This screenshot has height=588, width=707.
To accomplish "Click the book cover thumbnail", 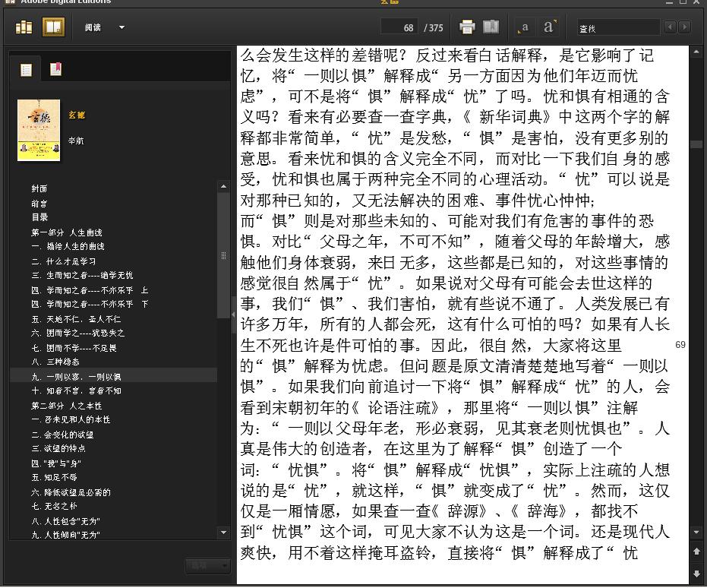I will (x=39, y=131).
